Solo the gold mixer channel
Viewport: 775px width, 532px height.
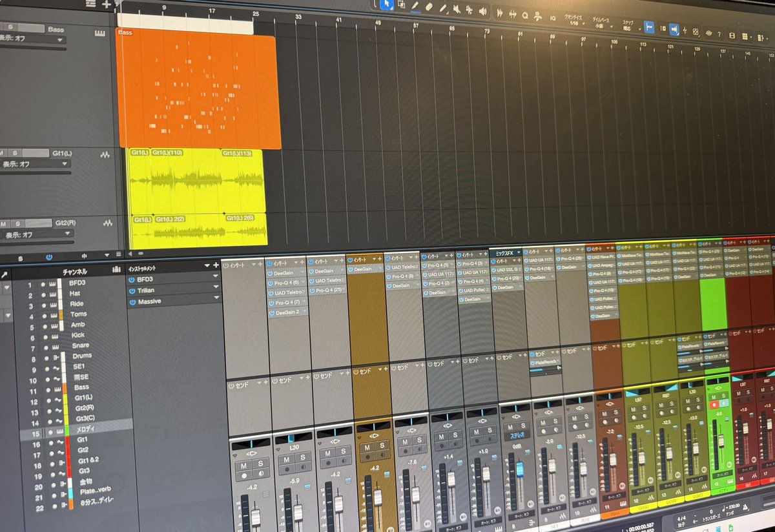(x=383, y=445)
